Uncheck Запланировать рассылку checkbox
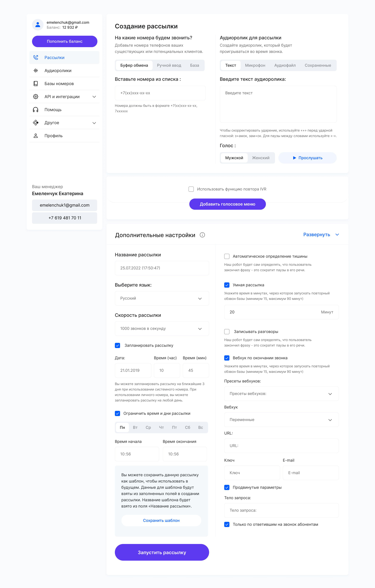Screen dimensions: 375x588 [x=117, y=346]
